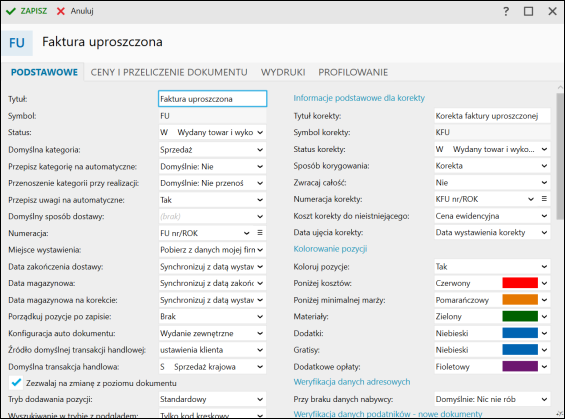The height and width of the screenshot is (419, 565).
Task: Open numbering list icon beside FU nr/ROK
Action: [260, 233]
